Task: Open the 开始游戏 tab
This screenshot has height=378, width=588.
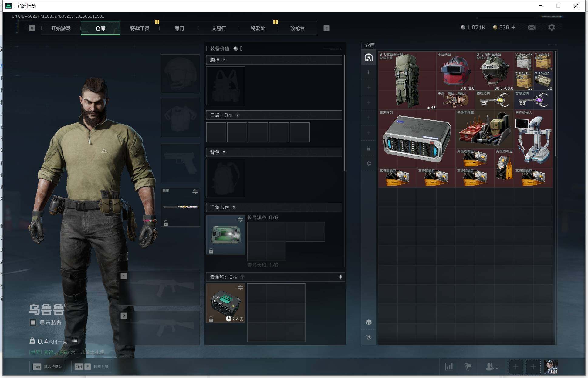Action: coord(61,28)
